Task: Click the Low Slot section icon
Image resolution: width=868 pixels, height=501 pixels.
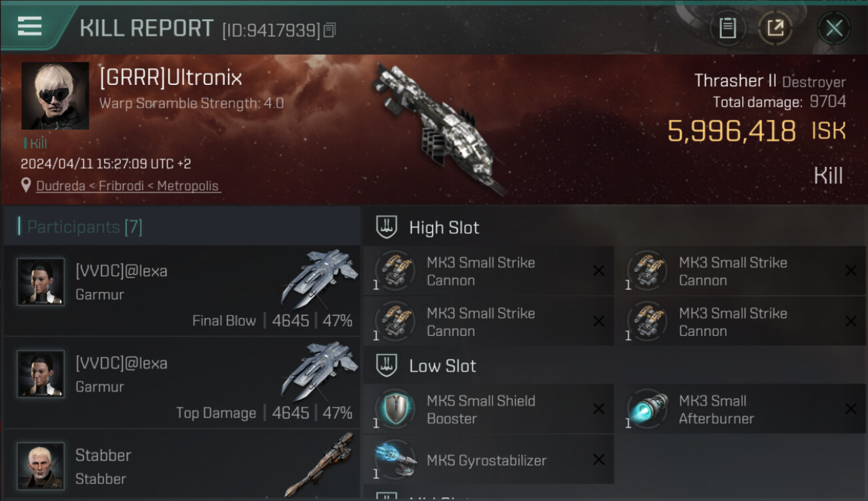Action: 387,365
